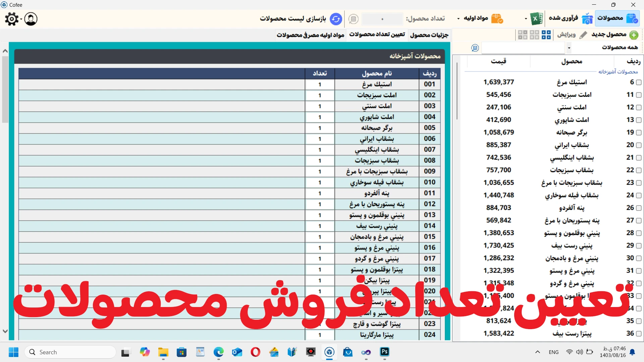Open the user profile icon
The height and width of the screenshot is (362, 644).
coord(31,19)
